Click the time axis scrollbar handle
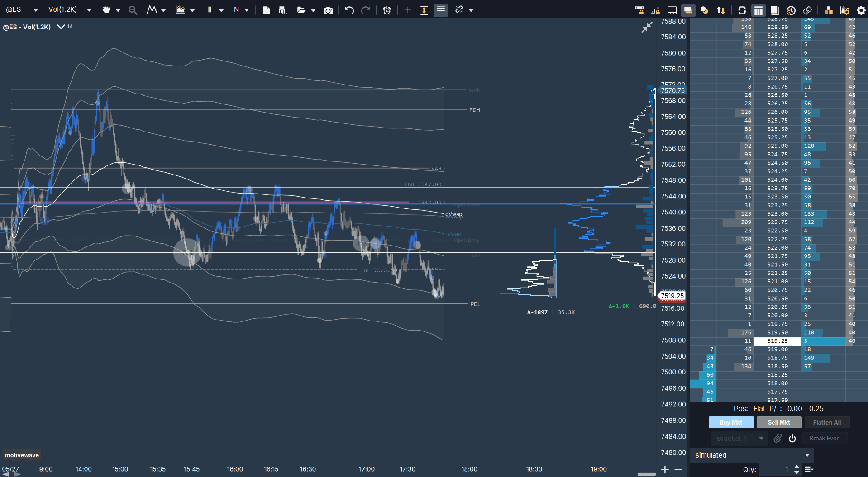Screen dimensions: 868x477 coord(647,474)
